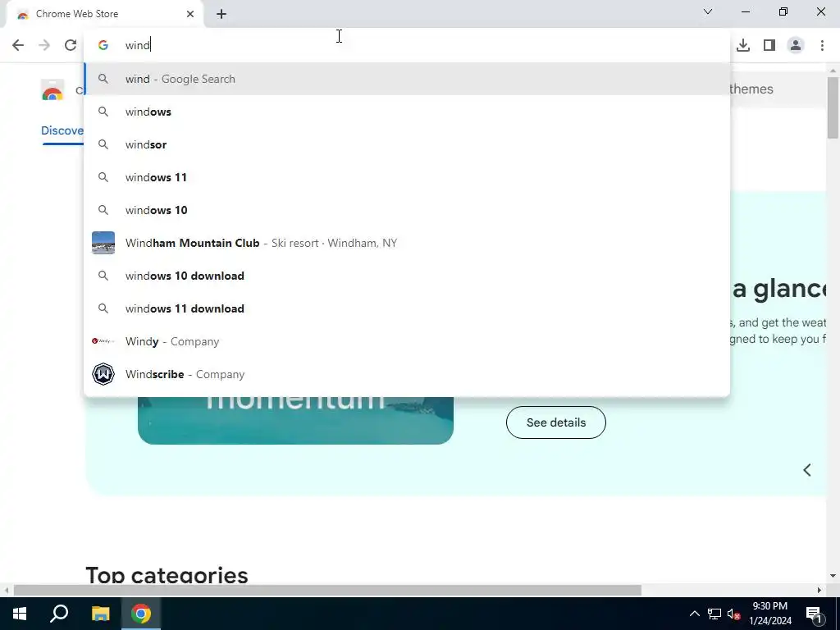Open Windows taskbar search

pyautogui.click(x=59, y=614)
